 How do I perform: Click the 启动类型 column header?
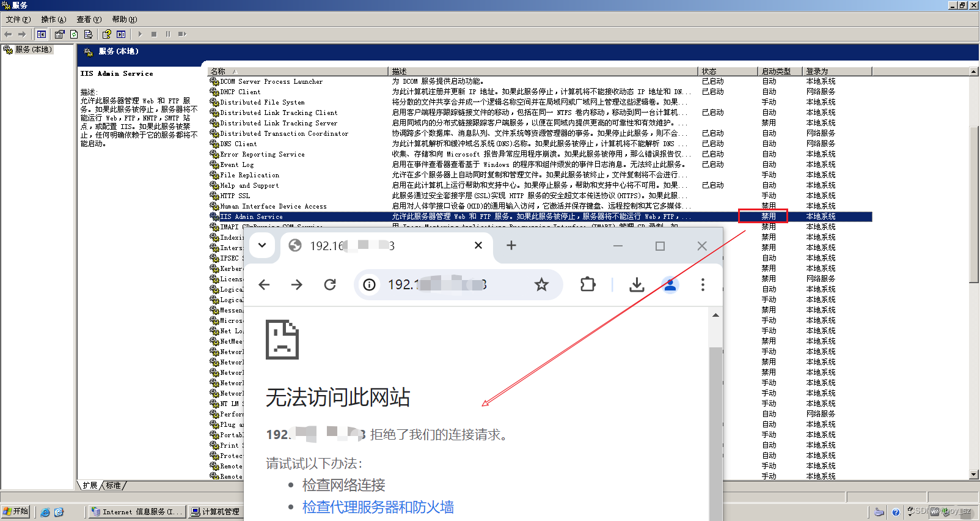pyautogui.click(x=780, y=72)
